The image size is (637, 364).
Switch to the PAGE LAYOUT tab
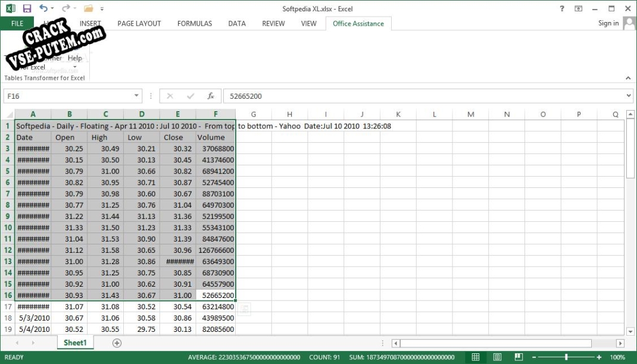pos(139,24)
